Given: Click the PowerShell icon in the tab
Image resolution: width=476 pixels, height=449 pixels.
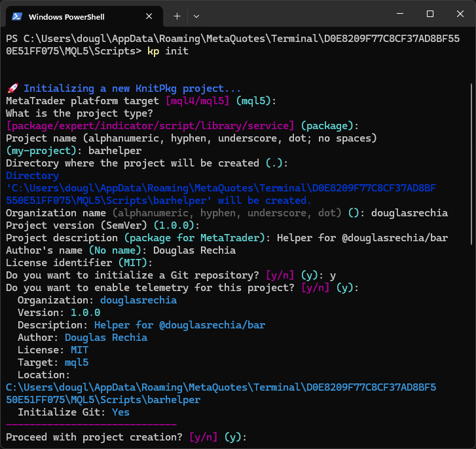Looking at the screenshot, I should (17, 16).
